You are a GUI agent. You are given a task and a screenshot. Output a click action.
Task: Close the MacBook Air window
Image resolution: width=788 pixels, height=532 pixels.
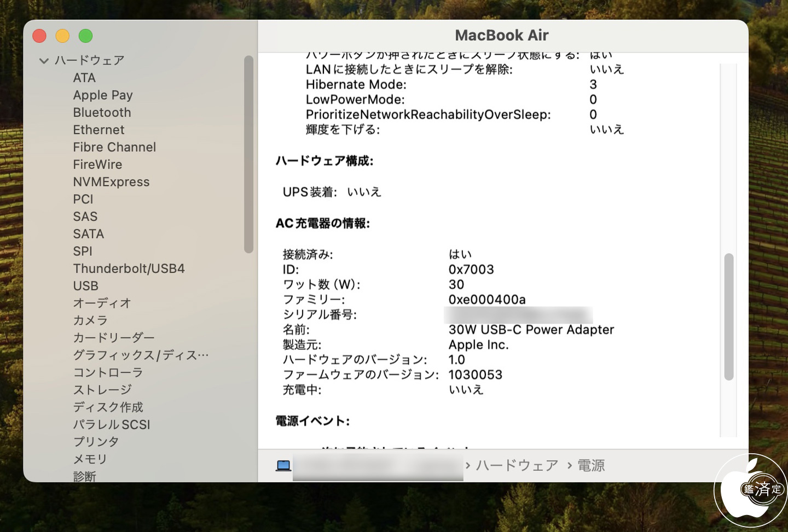coord(39,36)
